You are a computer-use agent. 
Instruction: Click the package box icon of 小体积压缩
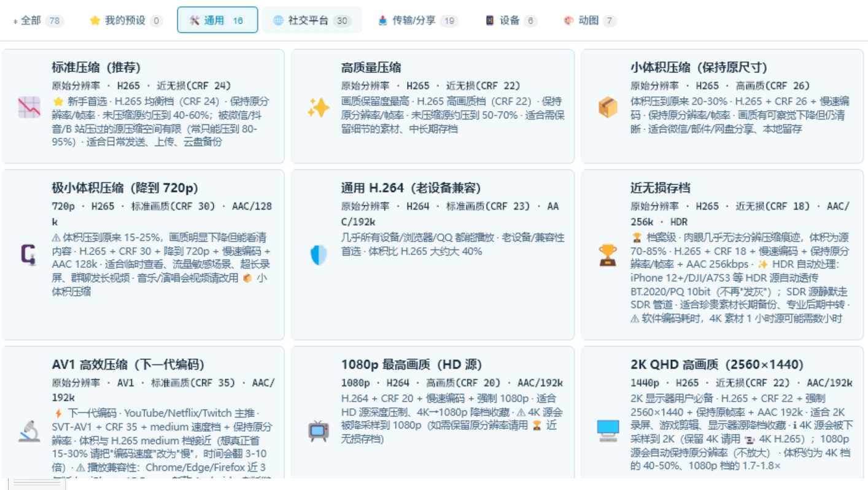tap(608, 107)
